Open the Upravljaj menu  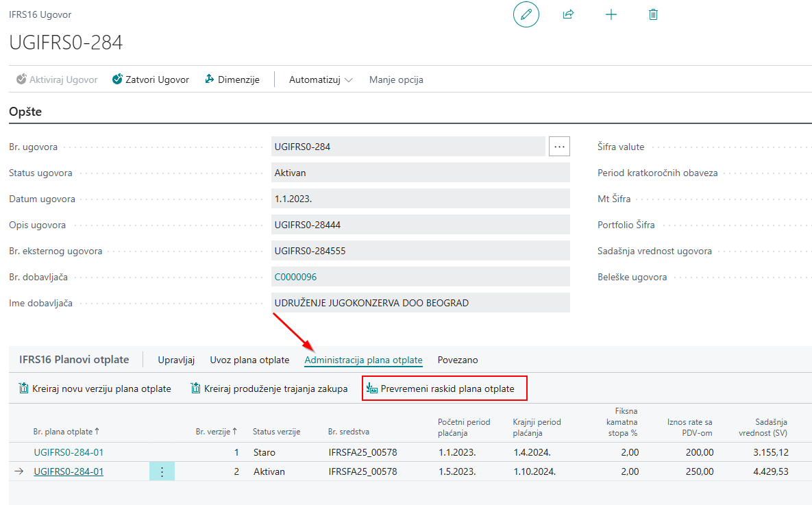click(176, 360)
